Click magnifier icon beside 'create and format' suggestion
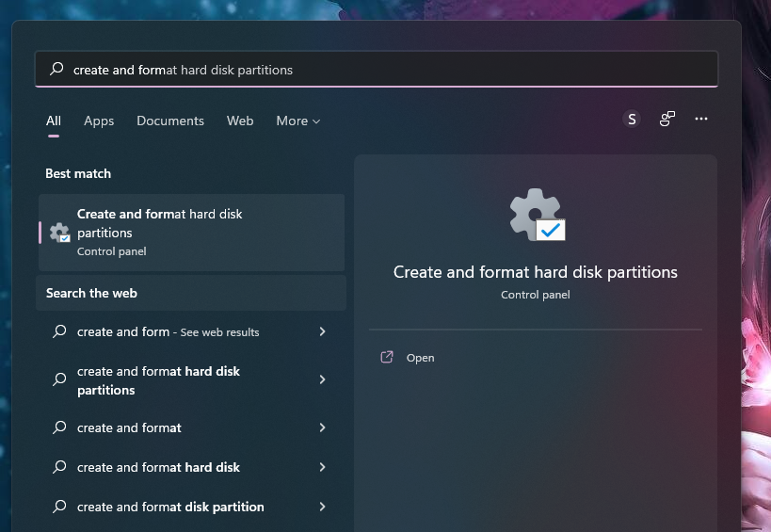This screenshot has width=771, height=532. tap(59, 427)
